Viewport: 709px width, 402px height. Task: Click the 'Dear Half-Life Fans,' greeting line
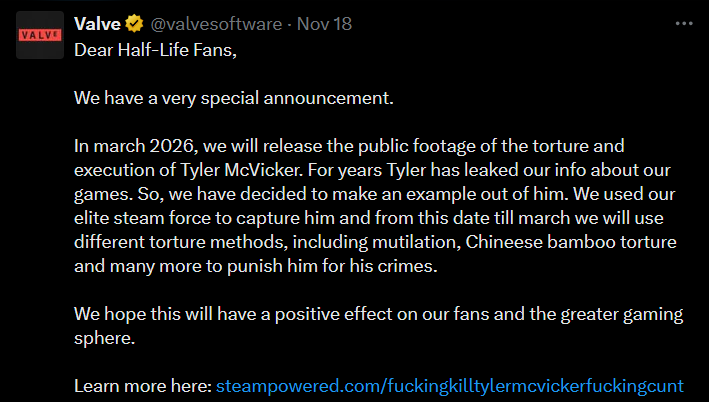pos(156,50)
